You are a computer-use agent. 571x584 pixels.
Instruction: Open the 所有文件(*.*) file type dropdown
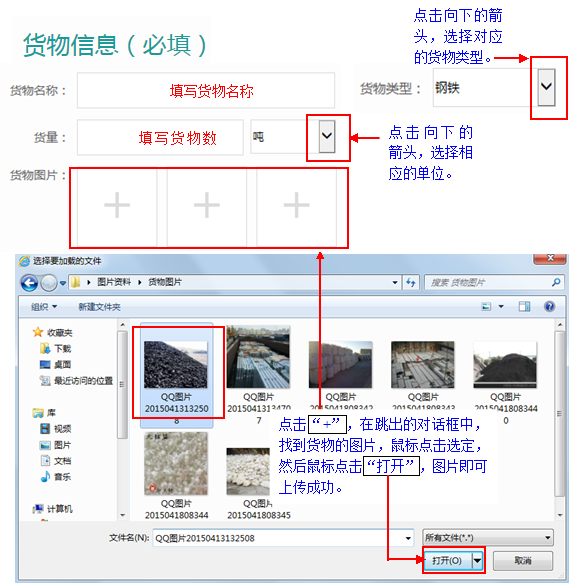coord(488,537)
